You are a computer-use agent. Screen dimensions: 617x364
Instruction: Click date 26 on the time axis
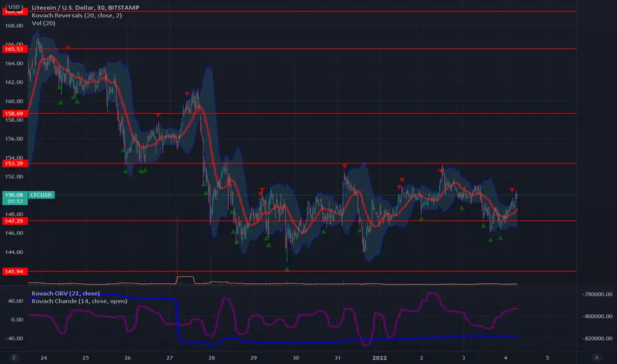point(128,357)
